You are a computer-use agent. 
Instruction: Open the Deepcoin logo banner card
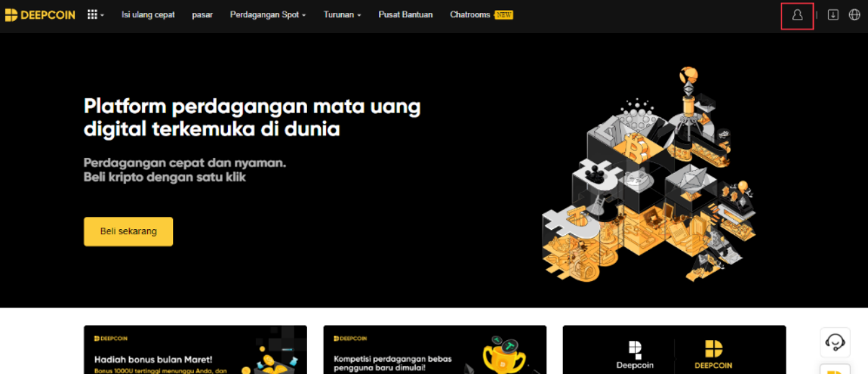click(x=674, y=350)
